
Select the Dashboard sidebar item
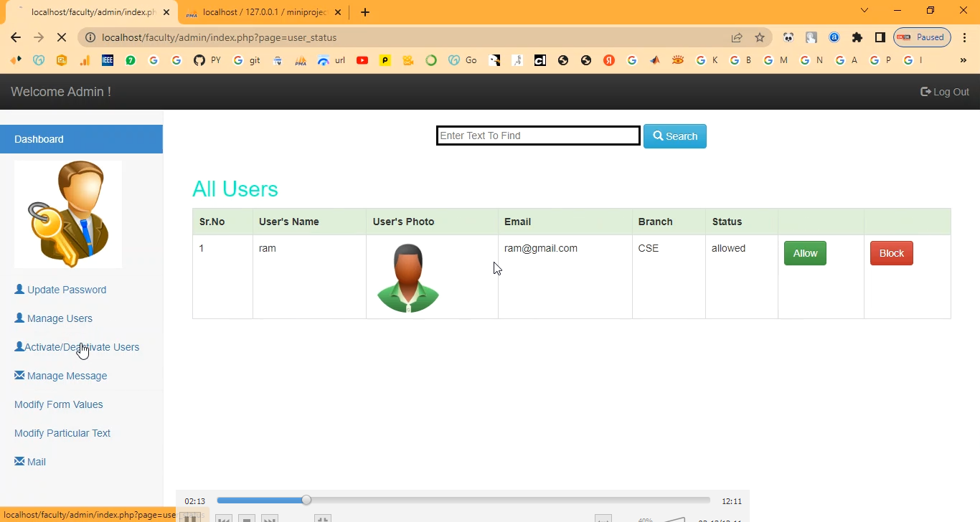(x=81, y=139)
